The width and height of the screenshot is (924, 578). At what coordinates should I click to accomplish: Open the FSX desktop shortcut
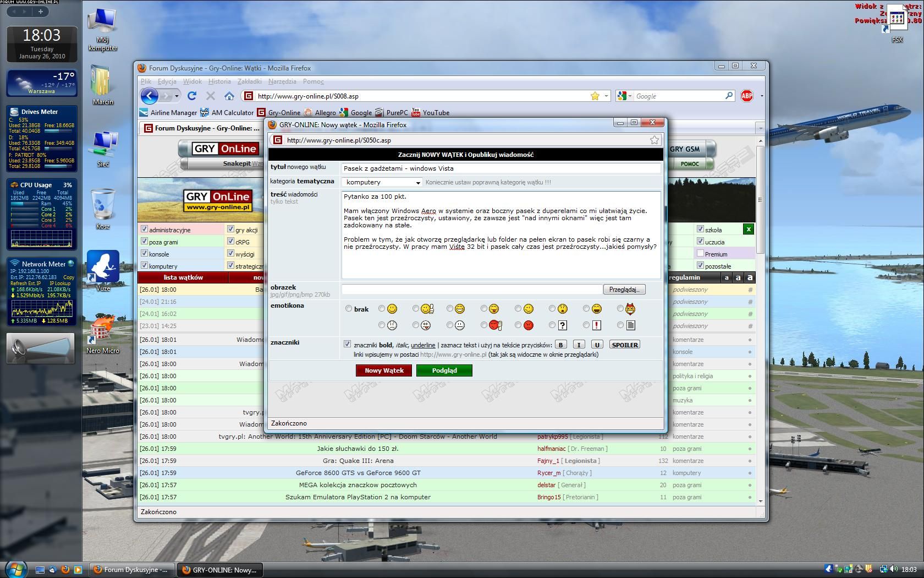click(897, 25)
